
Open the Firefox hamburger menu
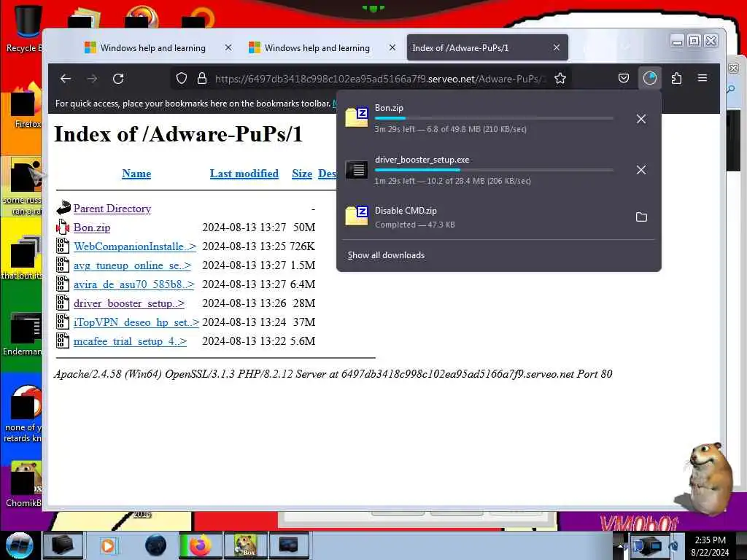703,78
